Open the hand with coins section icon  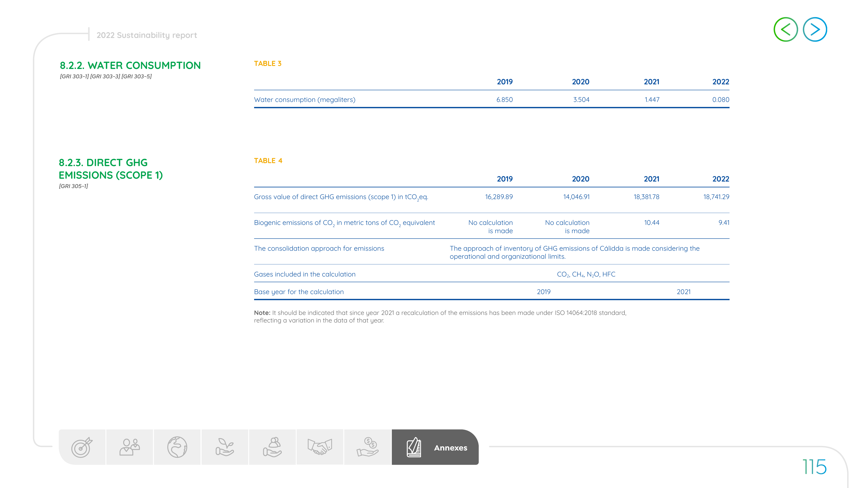tap(367, 447)
